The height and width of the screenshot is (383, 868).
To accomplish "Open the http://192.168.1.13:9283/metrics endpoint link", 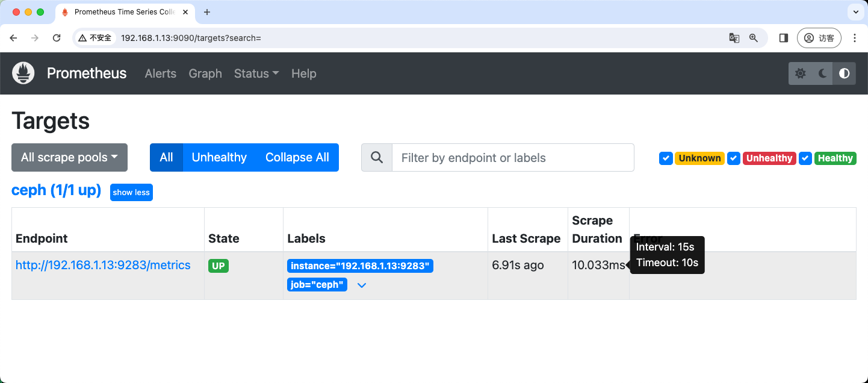I will [x=103, y=265].
